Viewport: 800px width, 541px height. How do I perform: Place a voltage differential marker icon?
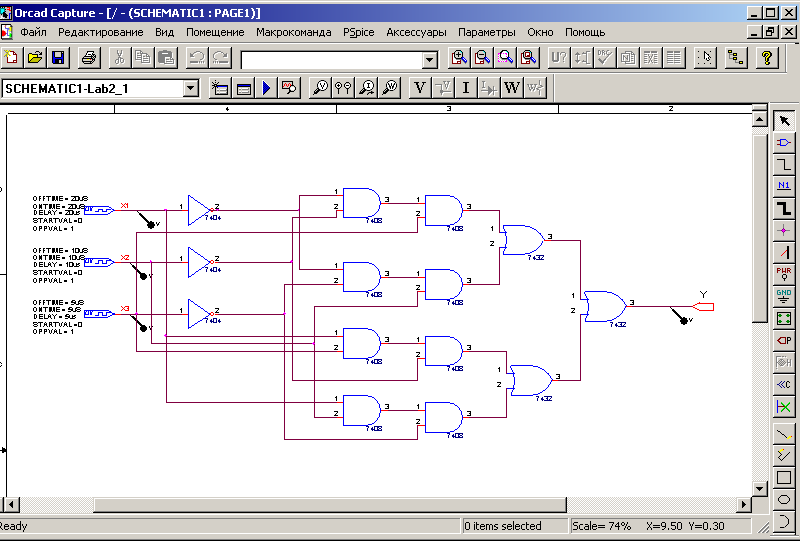point(343,88)
